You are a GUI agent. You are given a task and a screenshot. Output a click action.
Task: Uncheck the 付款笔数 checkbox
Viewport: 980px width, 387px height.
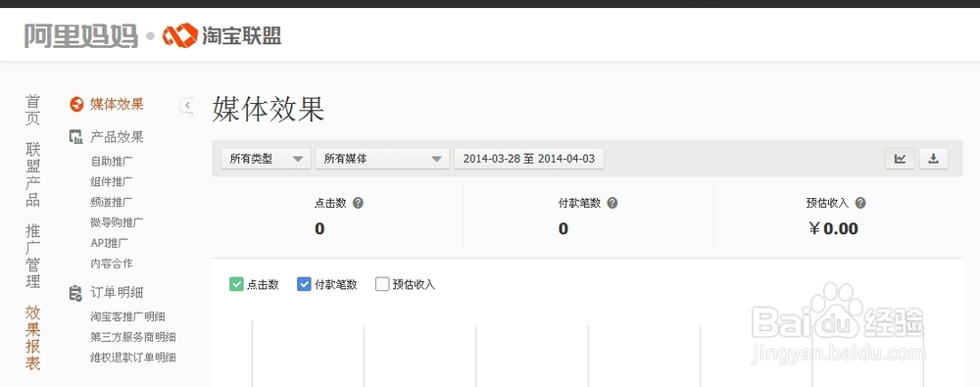coord(304,284)
